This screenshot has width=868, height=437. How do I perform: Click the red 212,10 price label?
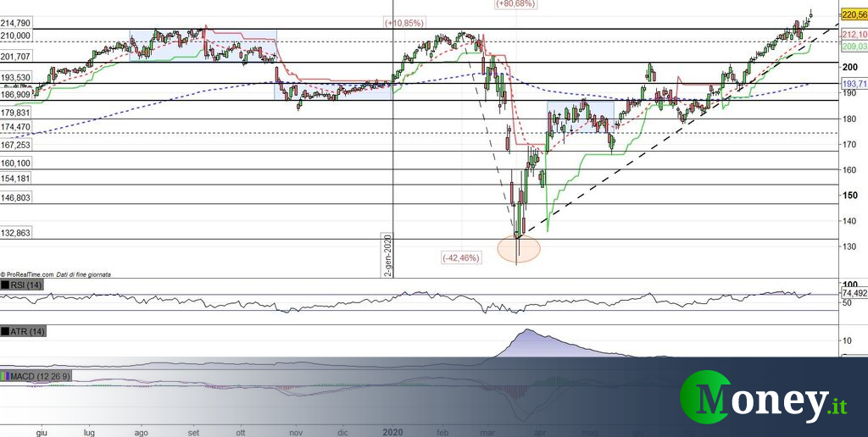click(x=853, y=35)
